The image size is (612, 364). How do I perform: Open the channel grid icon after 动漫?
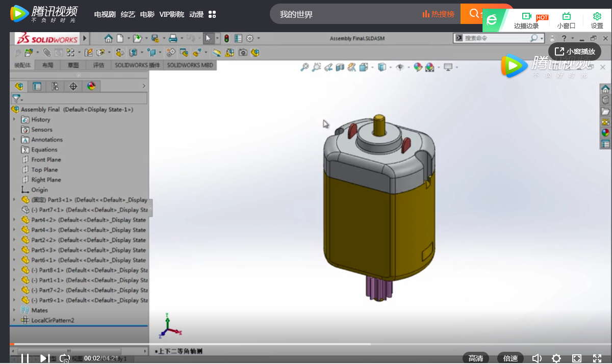213,14
